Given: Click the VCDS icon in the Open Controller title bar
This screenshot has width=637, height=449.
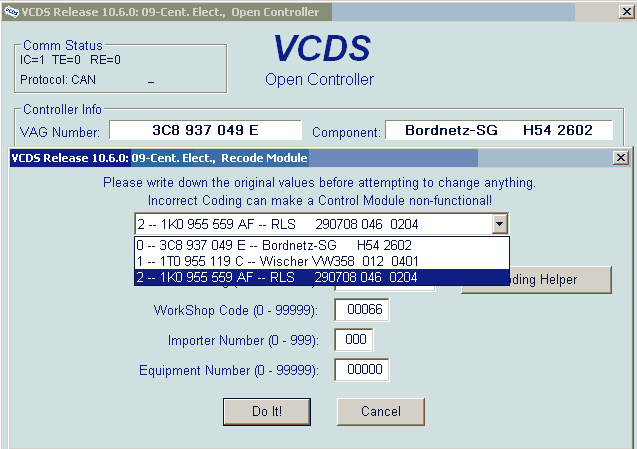Looking at the screenshot, I should tap(11, 12).
